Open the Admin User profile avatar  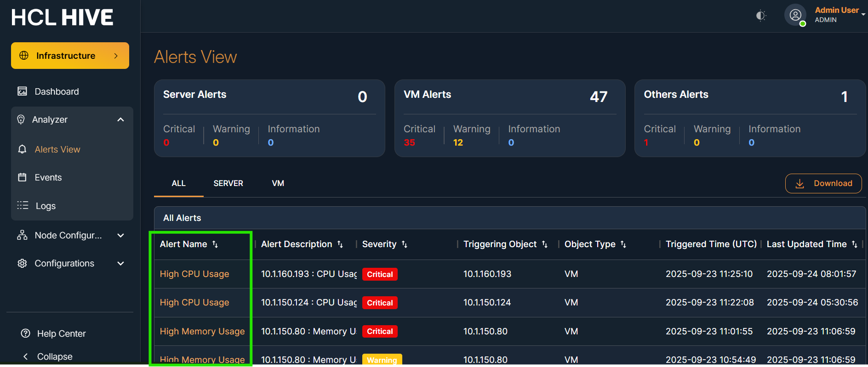click(795, 15)
